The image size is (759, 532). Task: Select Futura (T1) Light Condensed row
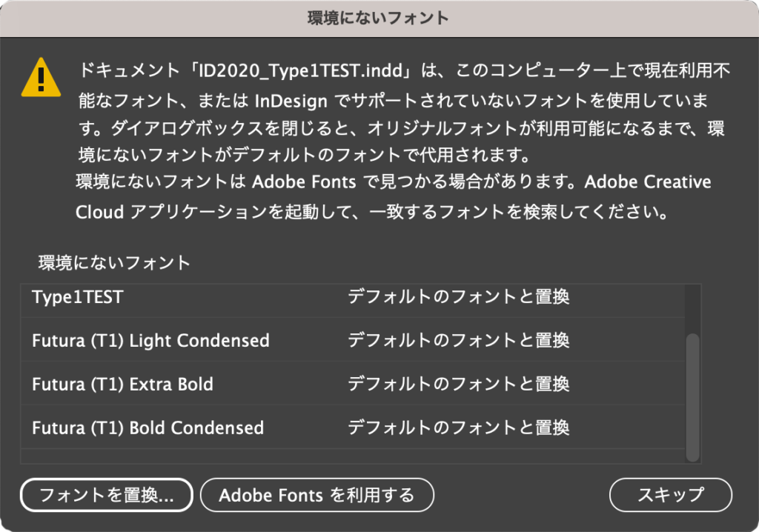(x=150, y=341)
